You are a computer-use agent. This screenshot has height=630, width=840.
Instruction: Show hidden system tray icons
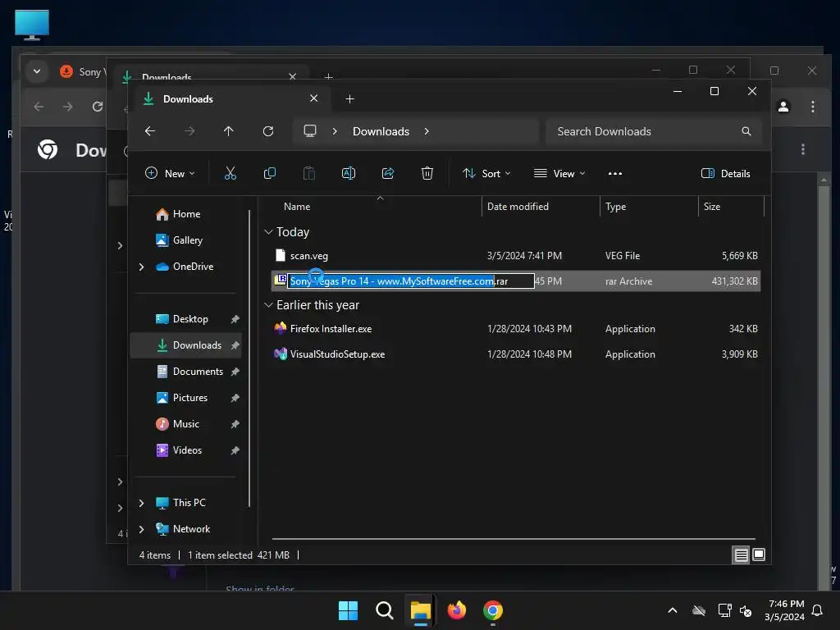coord(673,610)
